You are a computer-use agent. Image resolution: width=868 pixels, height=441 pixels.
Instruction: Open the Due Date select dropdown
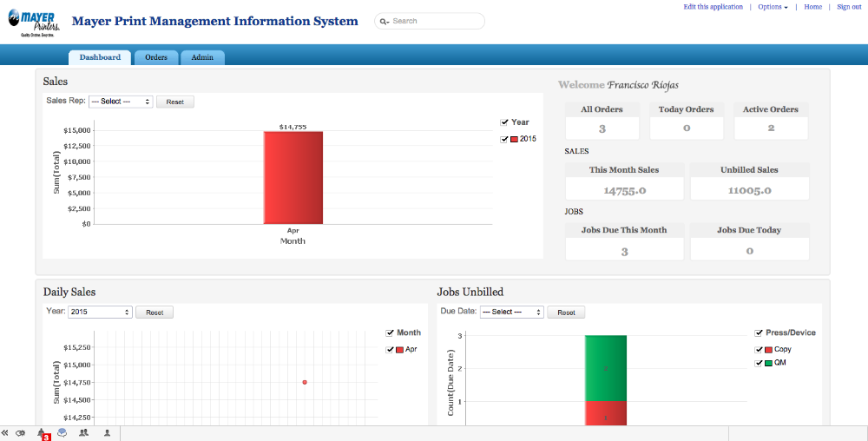512,312
